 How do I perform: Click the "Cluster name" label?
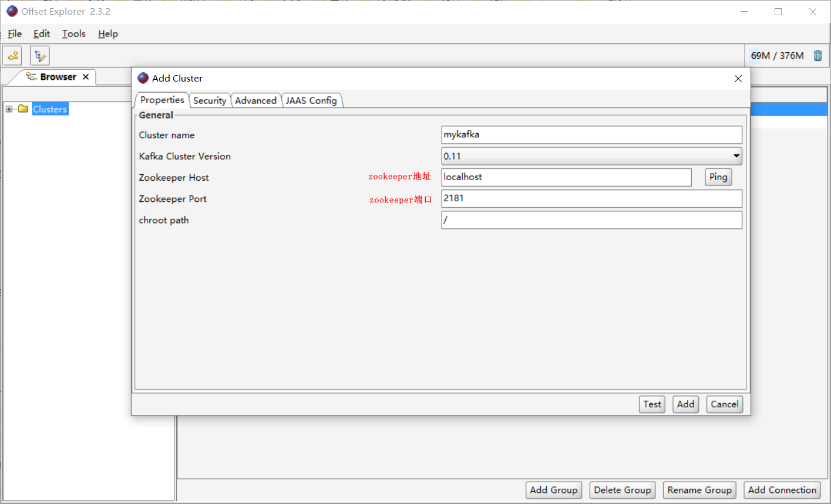[x=167, y=135]
